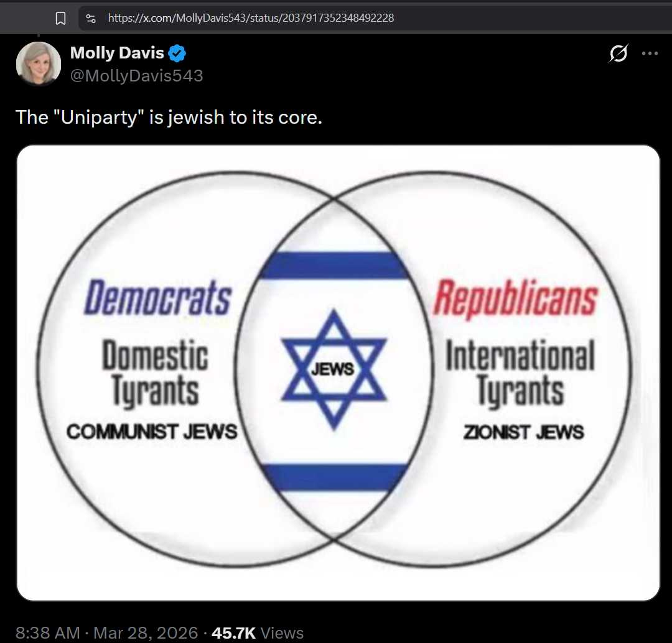Click the blue Democrats label in the diagram
672x643 pixels.
click(157, 297)
